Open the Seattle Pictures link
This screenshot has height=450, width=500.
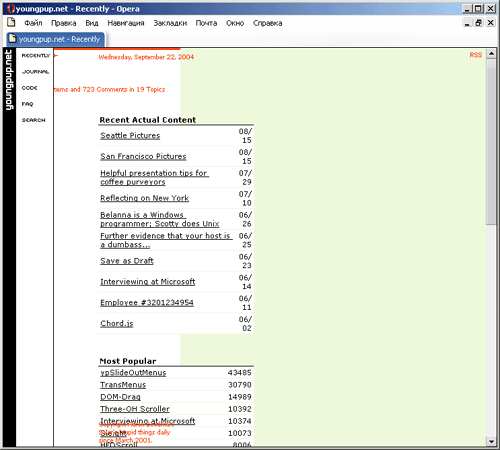tap(130, 136)
